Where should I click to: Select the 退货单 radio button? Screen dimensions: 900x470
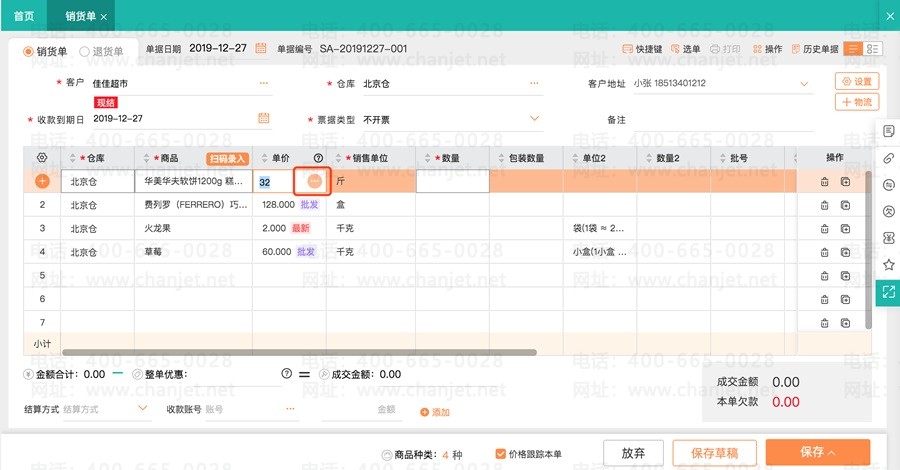click(x=86, y=51)
